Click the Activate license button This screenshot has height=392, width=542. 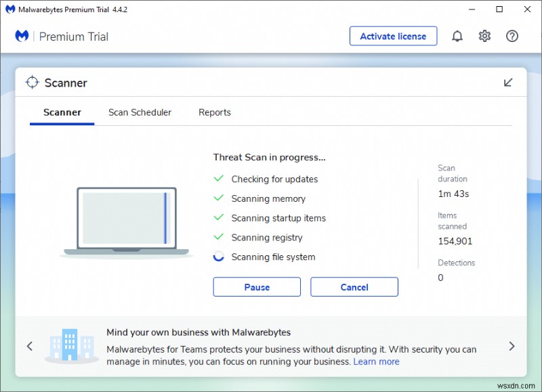pyautogui.click(x=393, y=36)
